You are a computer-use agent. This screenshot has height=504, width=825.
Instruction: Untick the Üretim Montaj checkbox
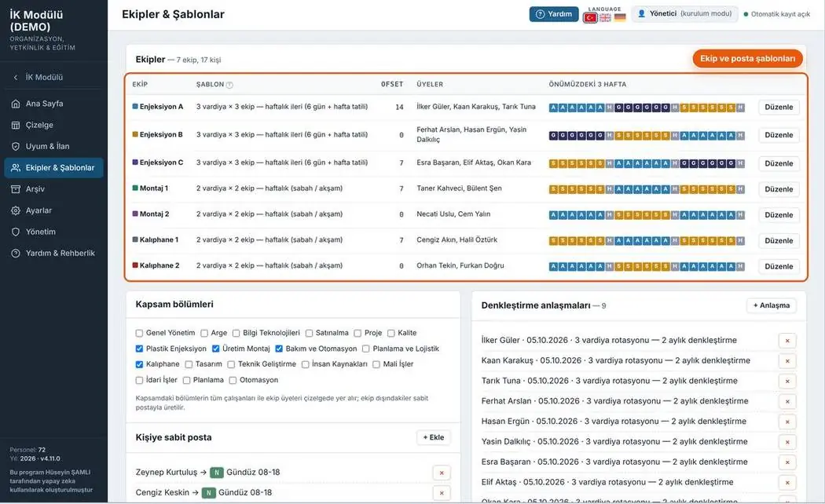click(x=216, y=349)
